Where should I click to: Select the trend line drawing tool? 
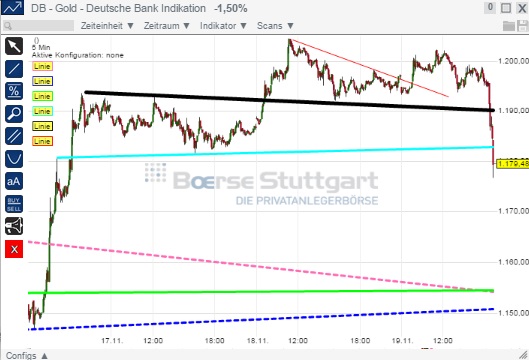[x=14, y=69]
